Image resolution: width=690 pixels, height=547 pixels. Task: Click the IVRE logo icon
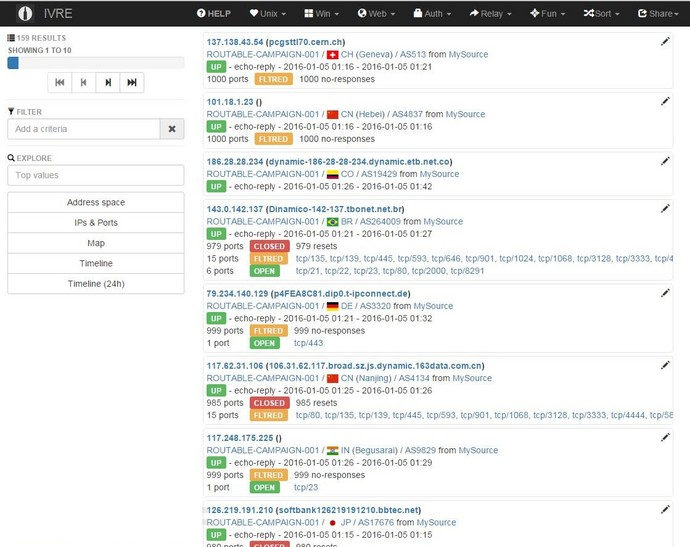click(x=25, y=13)
